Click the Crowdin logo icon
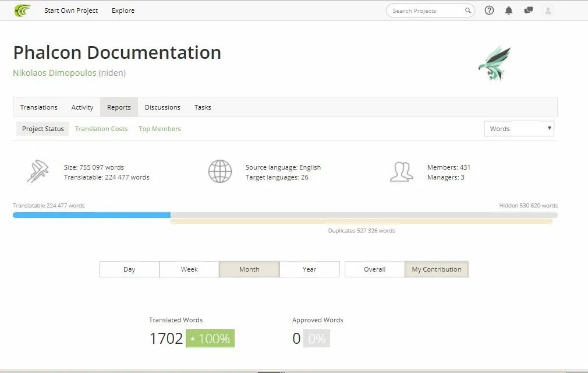588x373 pixels. point(22,10)
